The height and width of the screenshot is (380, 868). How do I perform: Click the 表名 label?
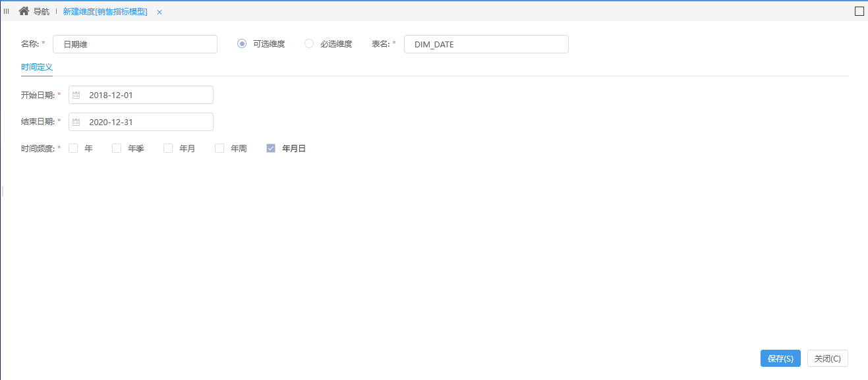click(382, 44)
